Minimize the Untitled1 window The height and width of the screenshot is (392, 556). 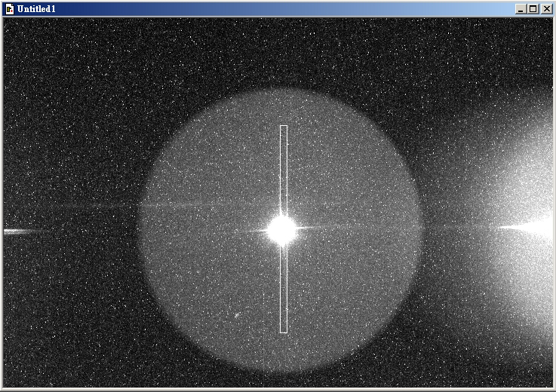click(521, 8)
